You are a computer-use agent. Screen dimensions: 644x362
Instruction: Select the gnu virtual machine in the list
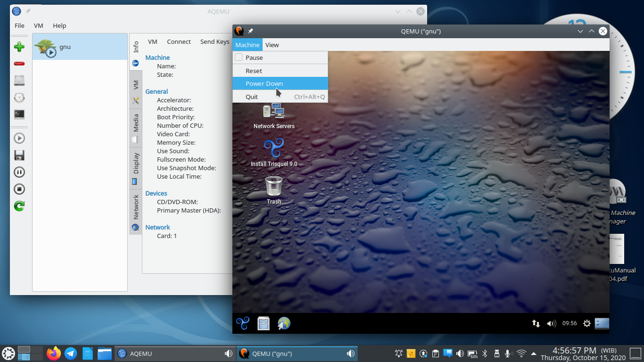(80, 47)
